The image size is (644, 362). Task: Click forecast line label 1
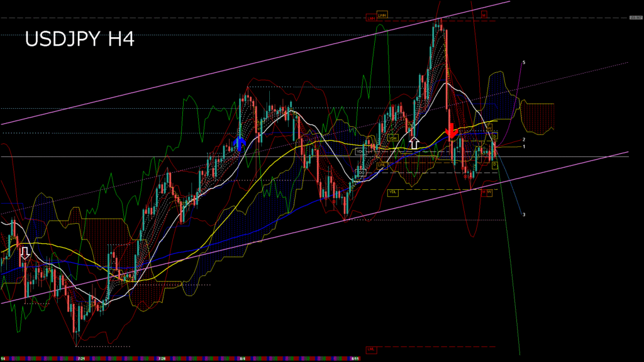coord(524,146)
